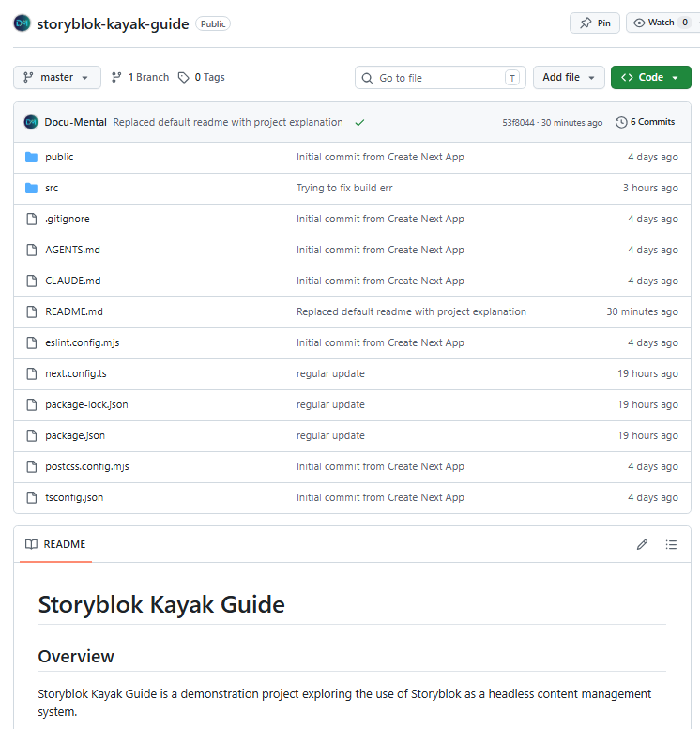Click the eslint.config.mjs file icon
700x729 pixels.
(31, 342)
